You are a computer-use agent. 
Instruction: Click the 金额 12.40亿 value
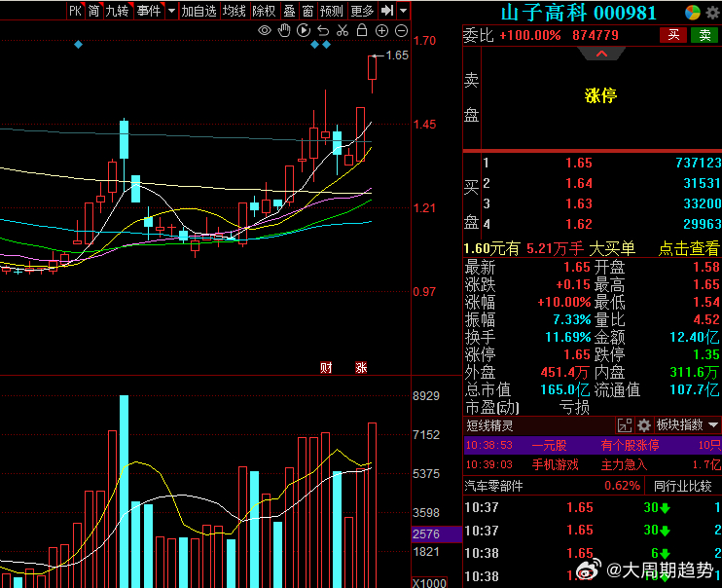tap(695, 337)
